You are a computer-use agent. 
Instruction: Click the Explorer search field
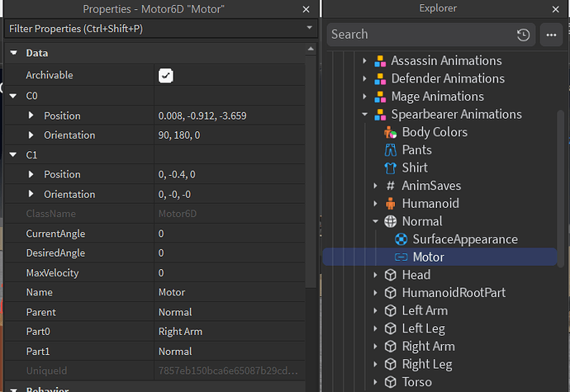point(420,35)
